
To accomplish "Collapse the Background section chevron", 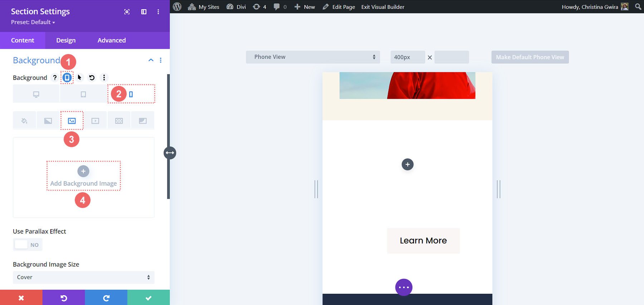I will click(x=151, y=60).
